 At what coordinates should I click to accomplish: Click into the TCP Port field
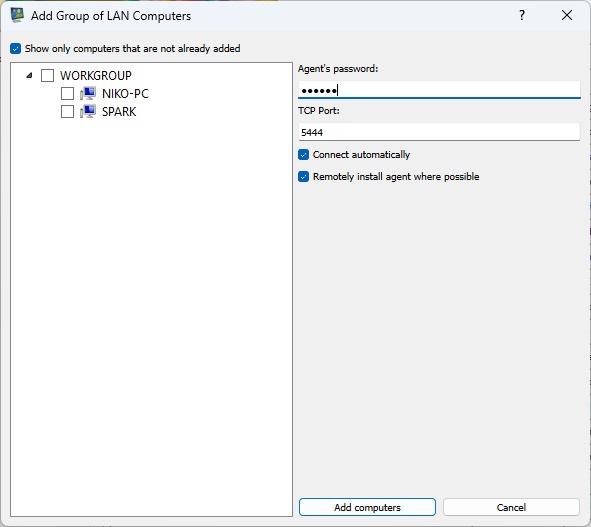[439, 132]
